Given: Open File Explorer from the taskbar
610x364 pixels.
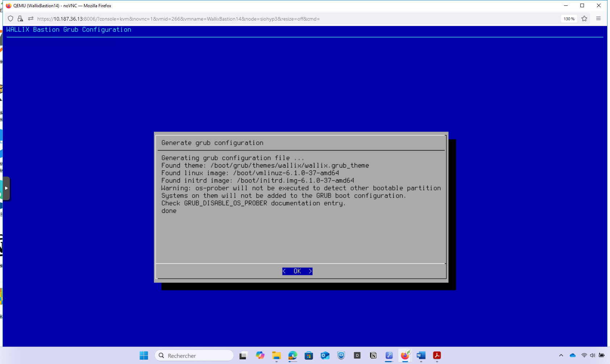Looking at the screenshot, I should coord(276,356).
